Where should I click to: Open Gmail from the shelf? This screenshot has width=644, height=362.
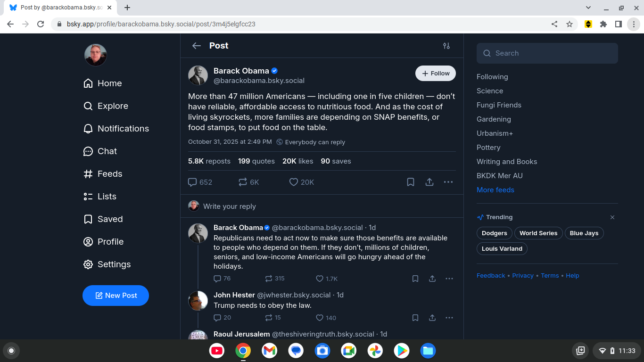pyautogui.click(x=270, y=351)
